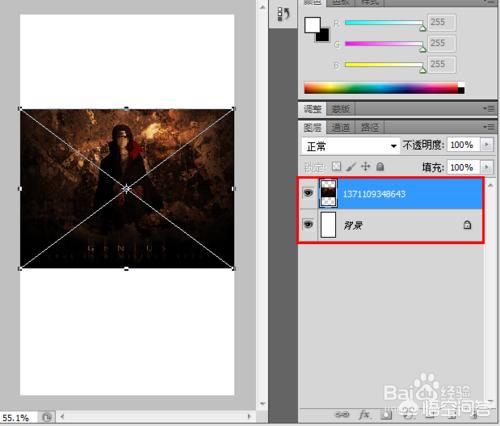Viewport: 500px width, 426px height.
Task: Open the 调整 panel group flyout menu
Action: click(489, 108)
